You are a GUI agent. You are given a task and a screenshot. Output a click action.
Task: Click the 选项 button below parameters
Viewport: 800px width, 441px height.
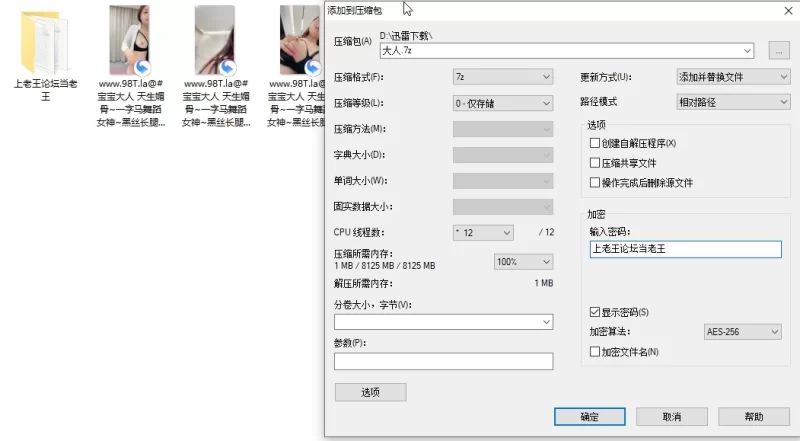tap(370, 392)
